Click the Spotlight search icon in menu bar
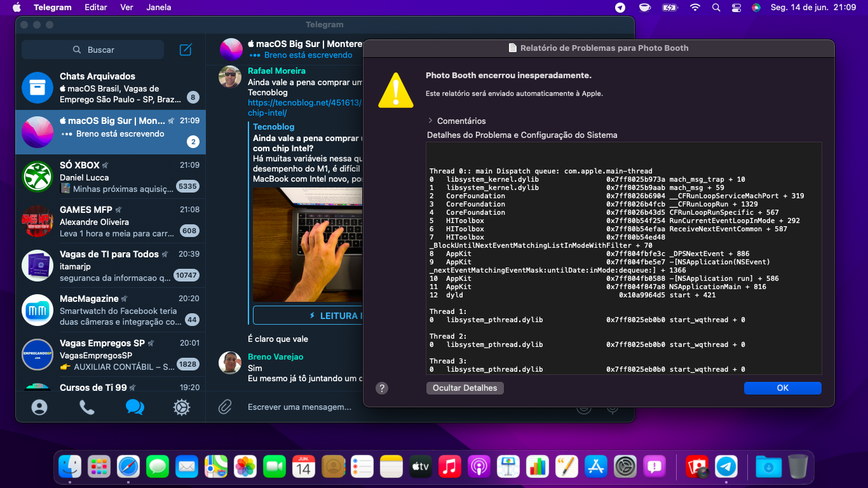Screen dimensions: 868x488 (716, 8)
